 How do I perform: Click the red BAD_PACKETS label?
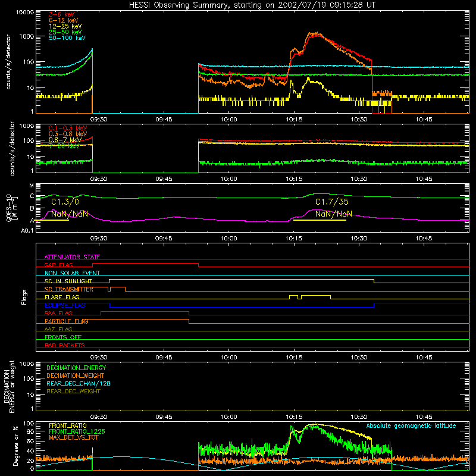pyautogui.click(x=65, y=345)
